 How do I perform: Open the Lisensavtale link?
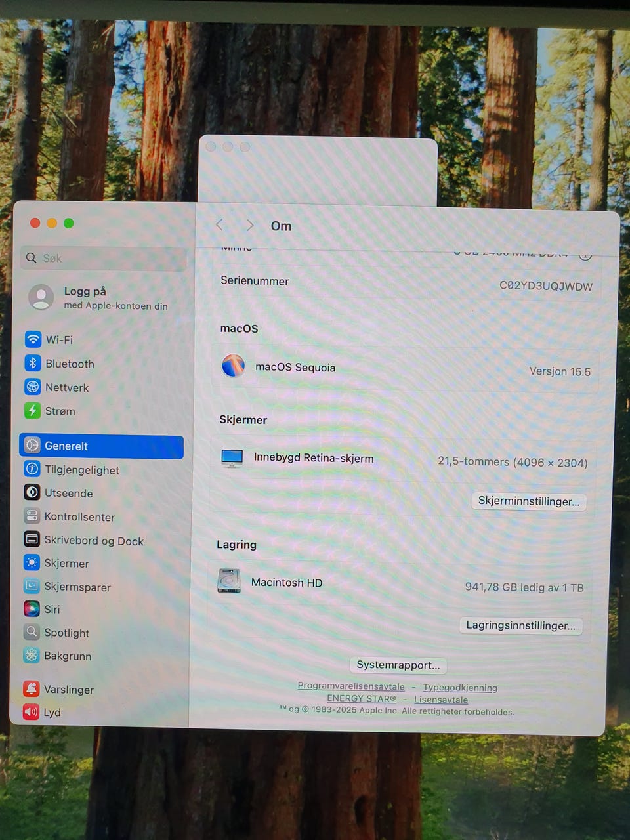coord(441,700)
